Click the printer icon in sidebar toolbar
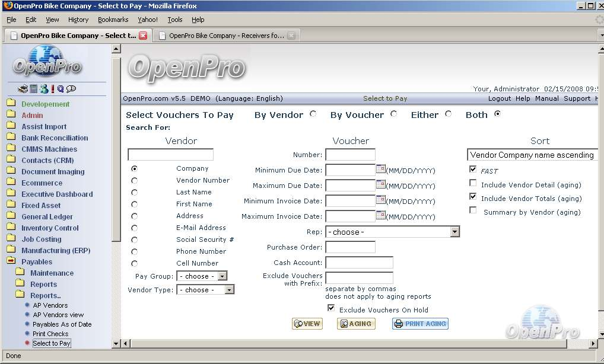This screenshot has height=364, width=604. (x=23, y=89)
